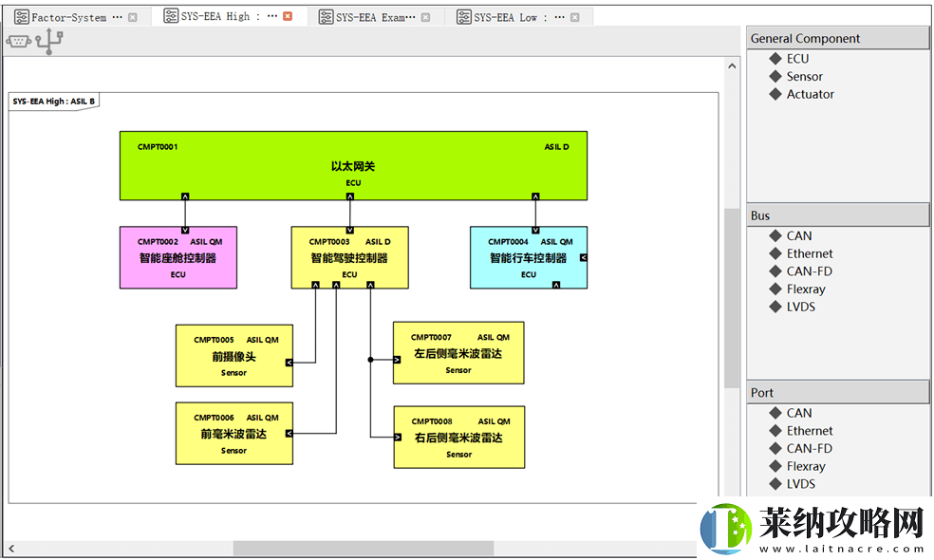Click the port on 前摄像头 sensor

coord(289,363)
